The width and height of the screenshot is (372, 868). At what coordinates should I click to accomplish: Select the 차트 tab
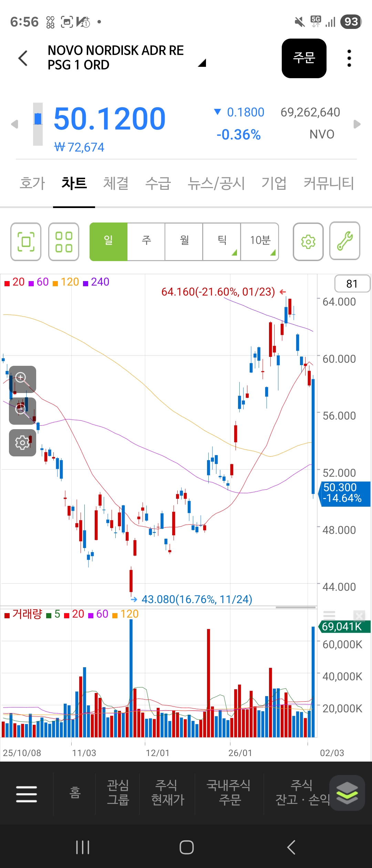(74, 183)
